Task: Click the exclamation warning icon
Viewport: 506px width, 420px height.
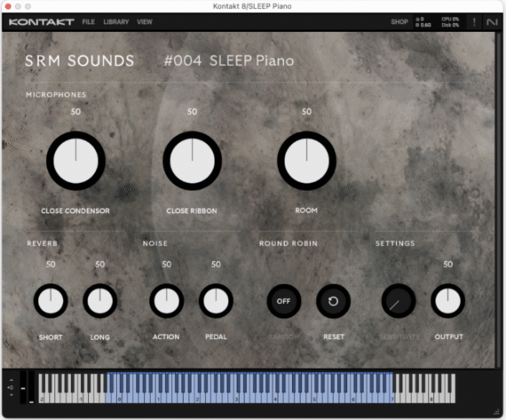Action: point(474,22)
